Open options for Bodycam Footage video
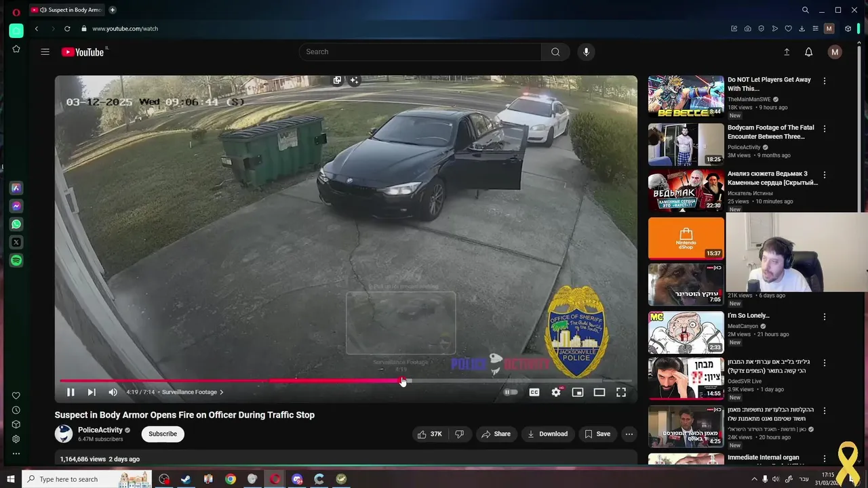The width and height of the screenshot is (868, 488). coord(825,128)
